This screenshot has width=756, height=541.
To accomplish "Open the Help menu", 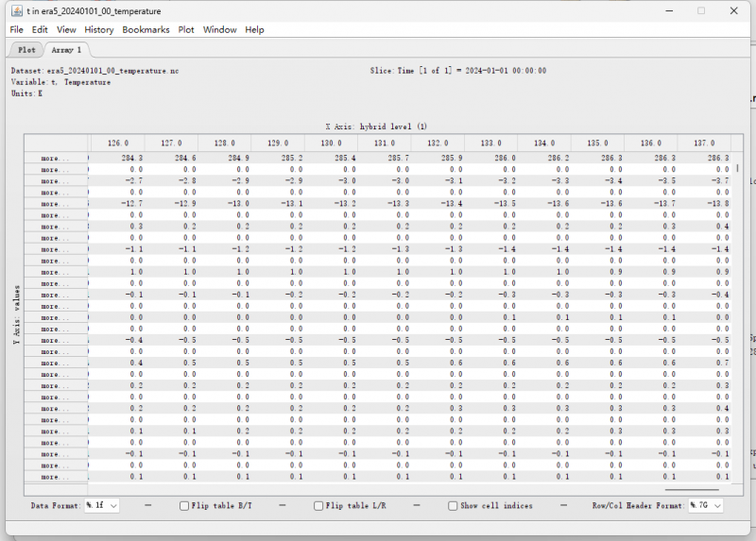I will (x=254, y=29).
